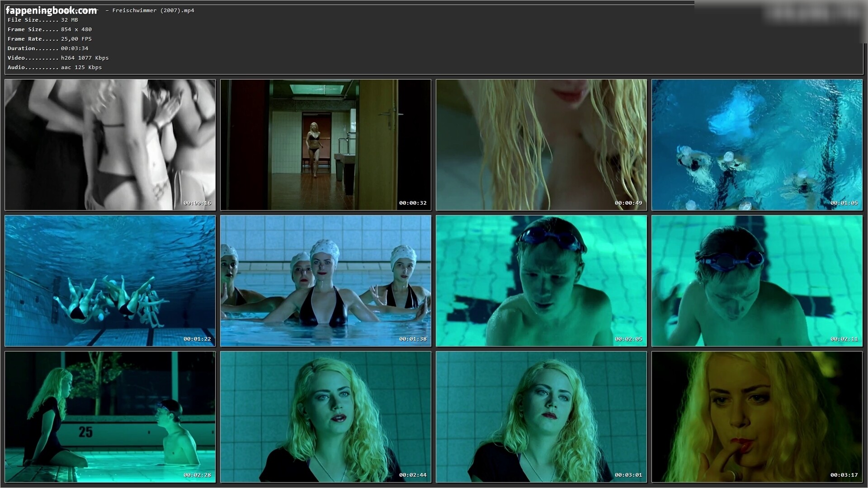Select the blonde woman thumbnail at 00:02:44
This screenshot has height=488, width=868.
pyautogui.click(x=325, y=417)
